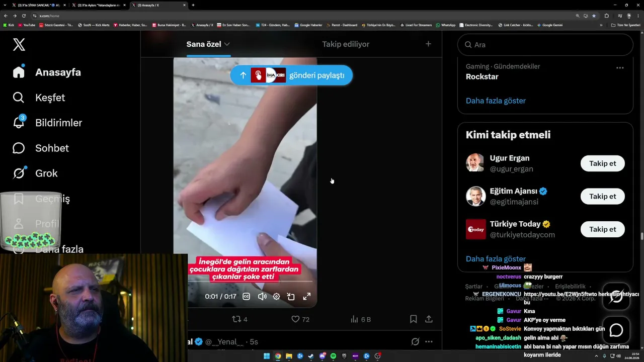Open the floating Grok button
The image size is (644, 362).
coord(616,297)
